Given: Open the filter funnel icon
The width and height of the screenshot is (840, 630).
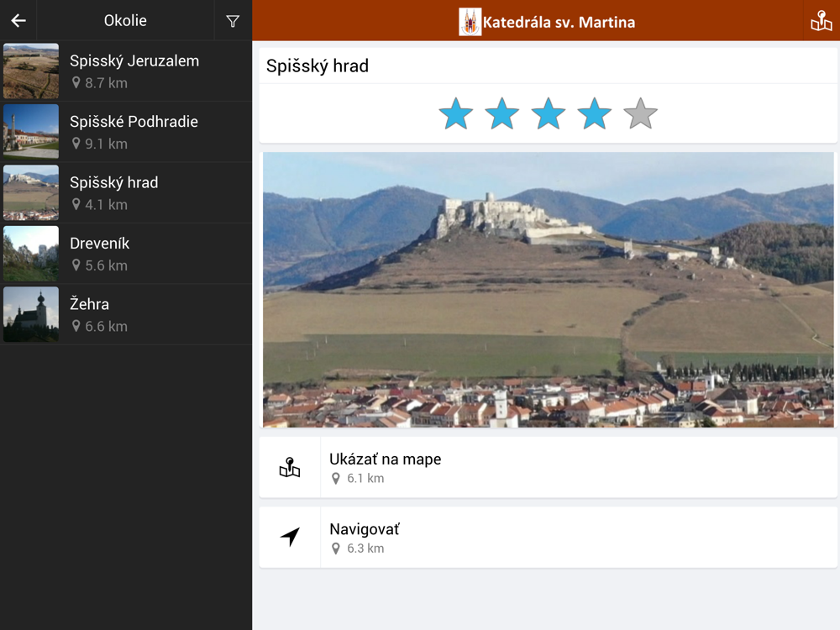Looking at the screenshot, I should pyautogui.click(x=233, y=21).
